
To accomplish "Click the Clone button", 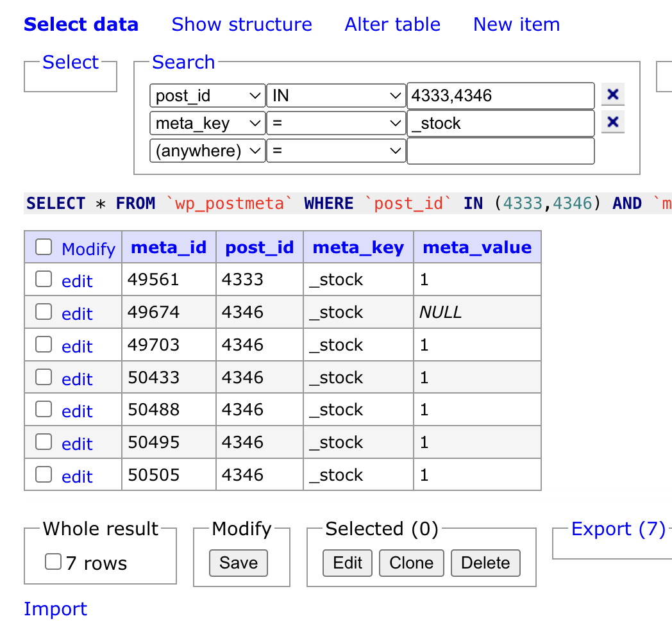I will (x=411, y=563).
